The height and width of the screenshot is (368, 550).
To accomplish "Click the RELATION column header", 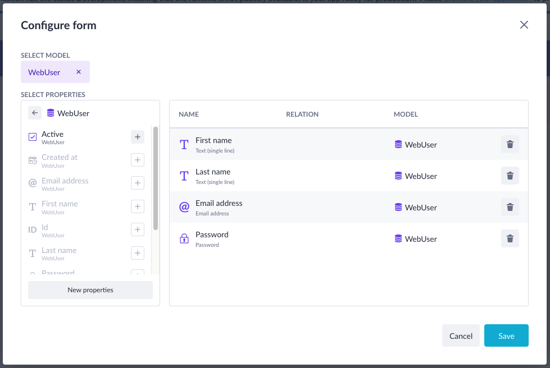I will [302, 114].
